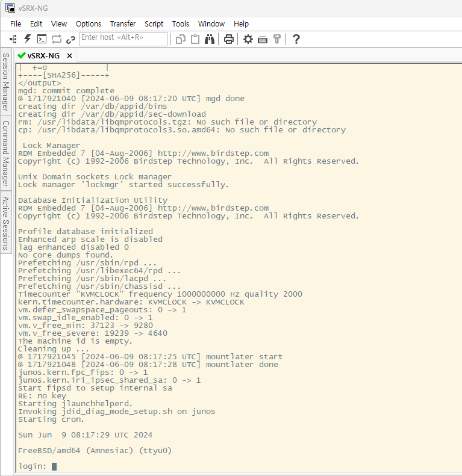Open Session Options gear icon
This screenshot has width=462, height=476.
tap(248, 39)
